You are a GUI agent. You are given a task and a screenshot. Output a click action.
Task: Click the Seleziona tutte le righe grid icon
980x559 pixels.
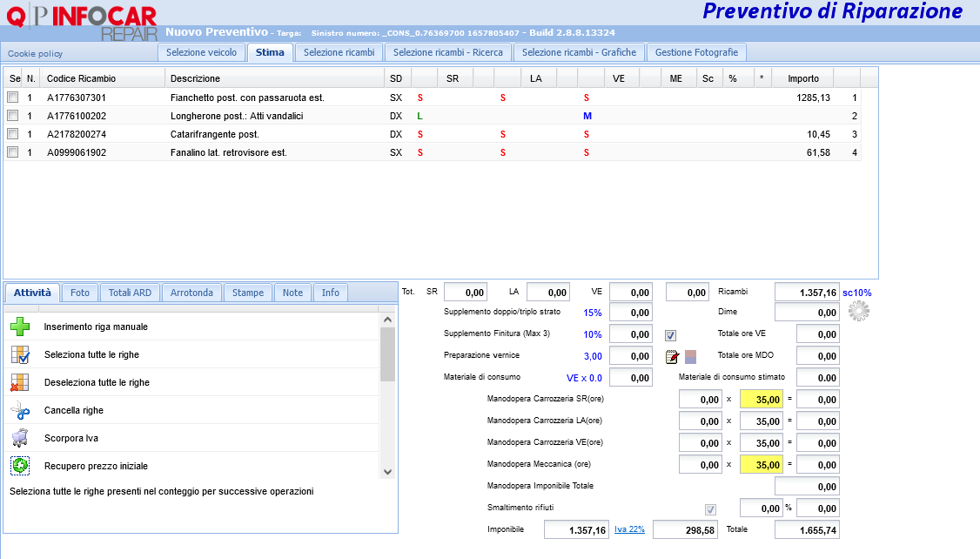pos(20,354)
